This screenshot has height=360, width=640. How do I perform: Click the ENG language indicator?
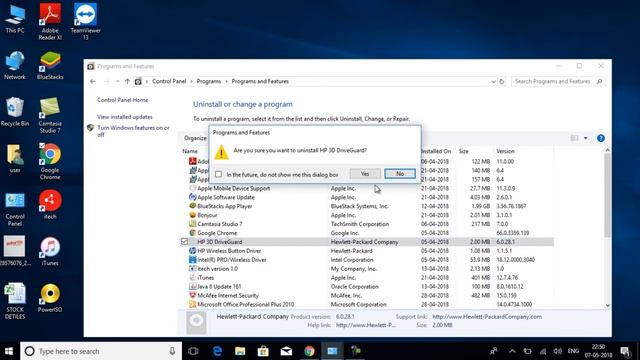573,351
